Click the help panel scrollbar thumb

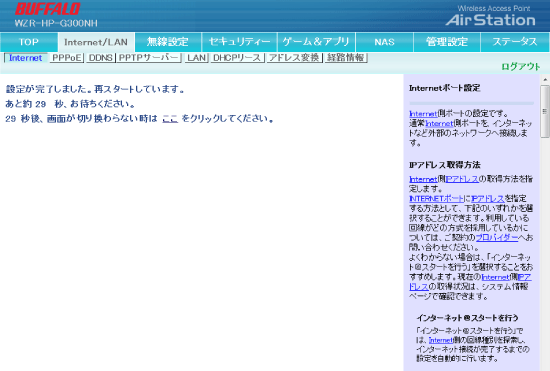[x=545, y=112]
